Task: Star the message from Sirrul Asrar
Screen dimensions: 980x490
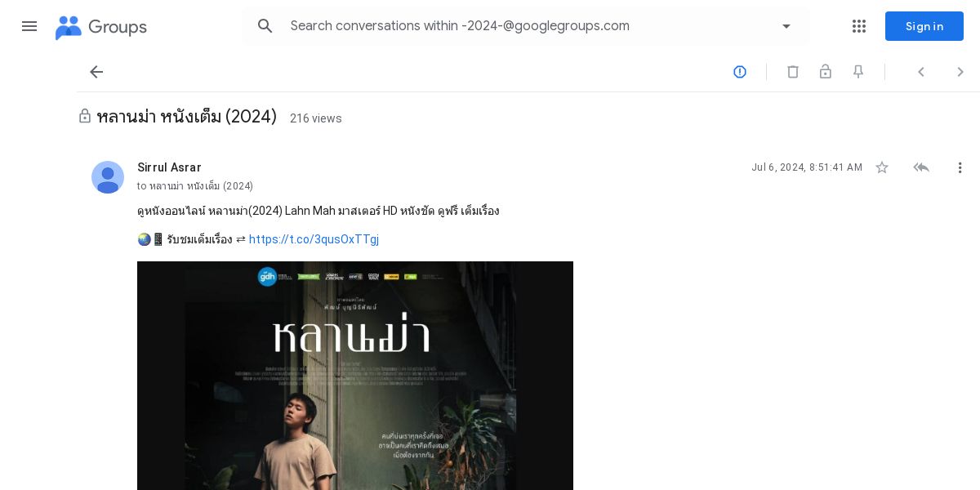Action: click(x=882, y=167)
